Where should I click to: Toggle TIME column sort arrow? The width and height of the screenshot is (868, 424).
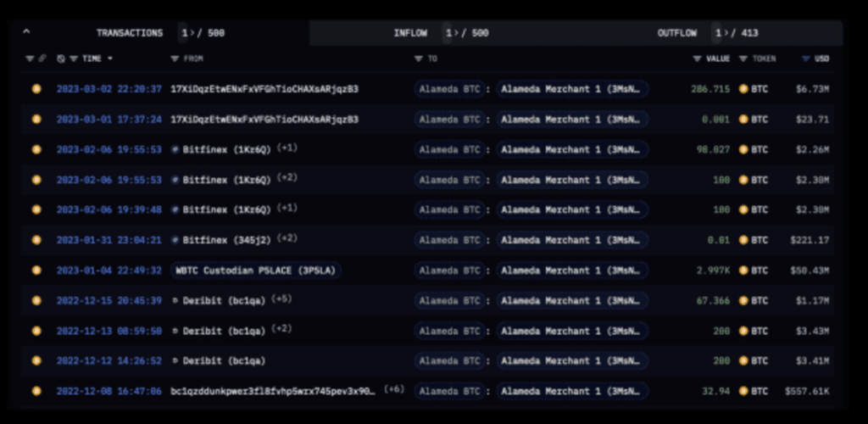(x=110, y=59)
